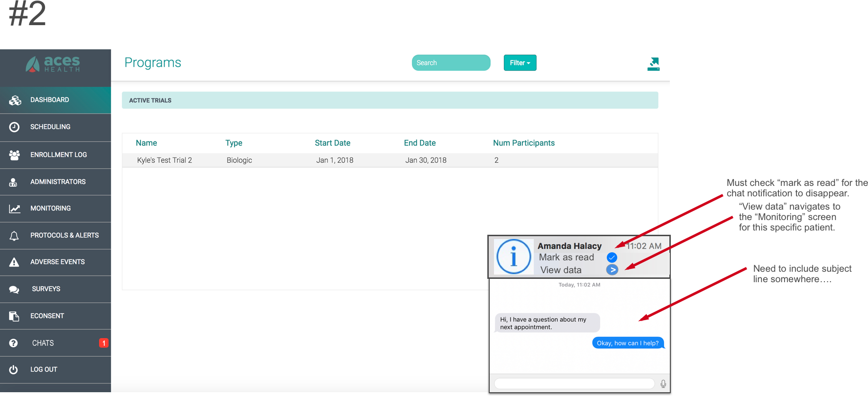Click the Administrators person icon
Screen dimensions: 868x396
click(x=13, y=182)
